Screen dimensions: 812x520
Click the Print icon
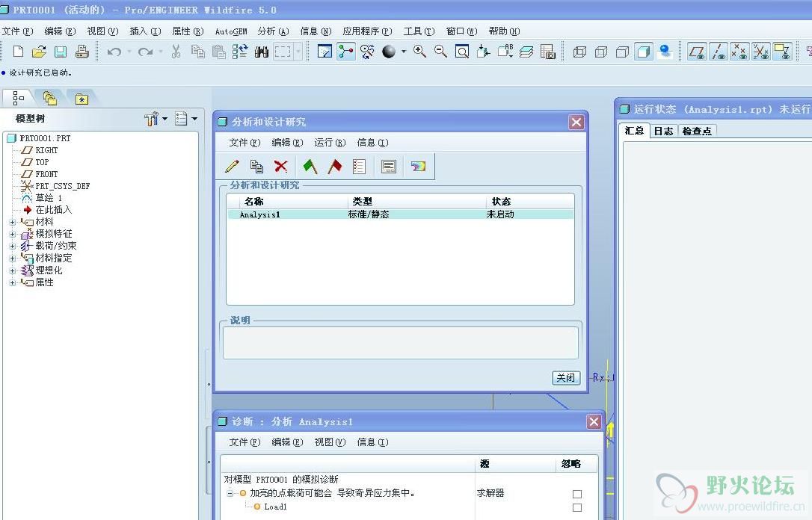(81, 52)
